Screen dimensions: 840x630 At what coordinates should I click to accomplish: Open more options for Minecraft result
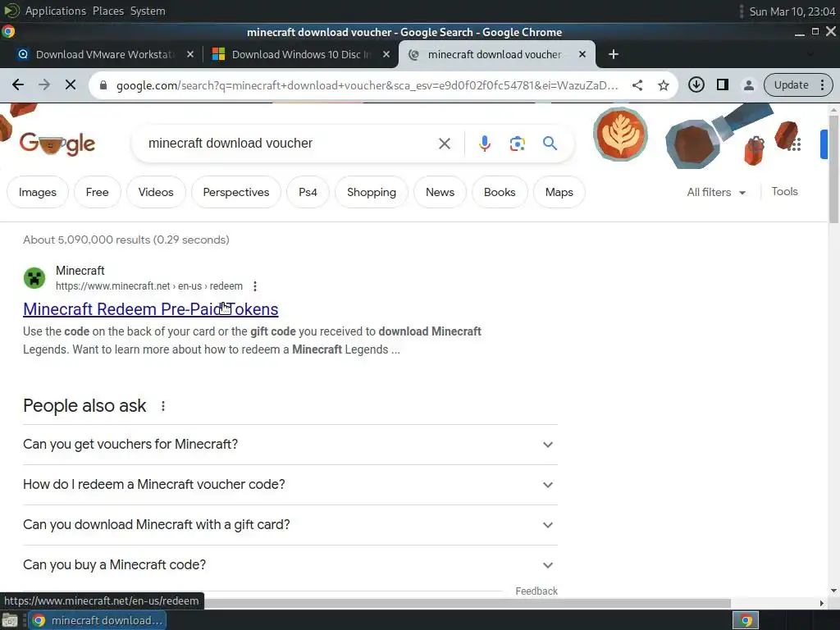coord(255,286)
